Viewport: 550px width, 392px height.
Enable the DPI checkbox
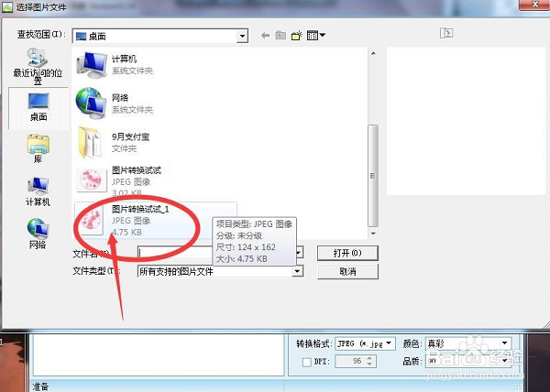(306, 362)
